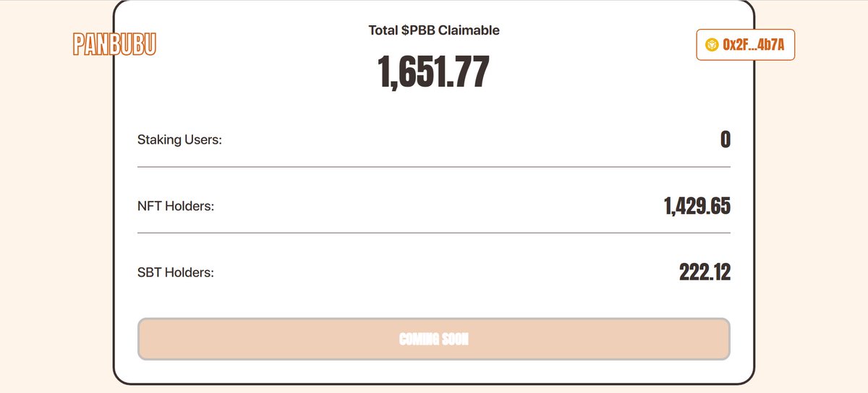Click the divider line below Staking Users

click(434, 167)
